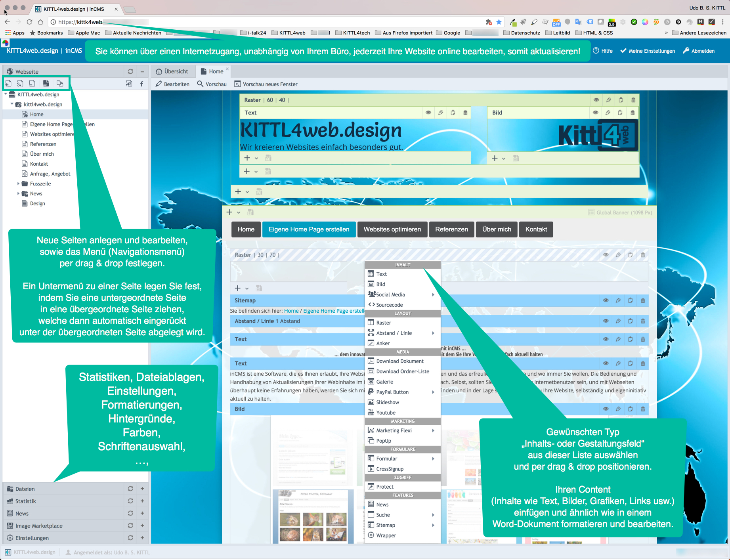Add a new page in Webseite toolbar

click(8, 83)
